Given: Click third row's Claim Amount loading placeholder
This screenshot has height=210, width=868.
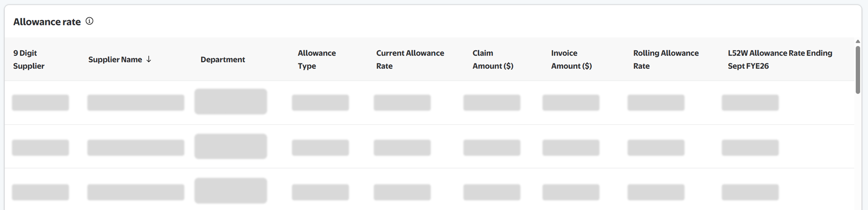Looking at the screenshot, I should tap(491, 192).
